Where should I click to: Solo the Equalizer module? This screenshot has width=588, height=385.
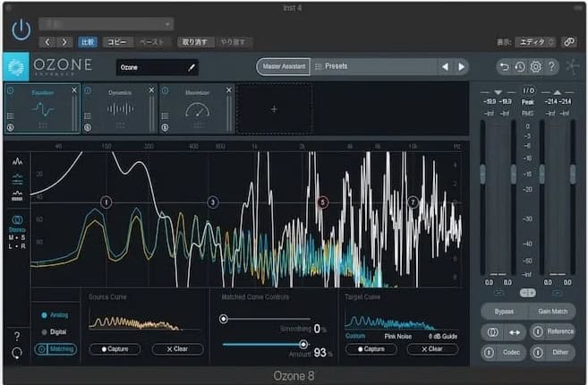11,127
